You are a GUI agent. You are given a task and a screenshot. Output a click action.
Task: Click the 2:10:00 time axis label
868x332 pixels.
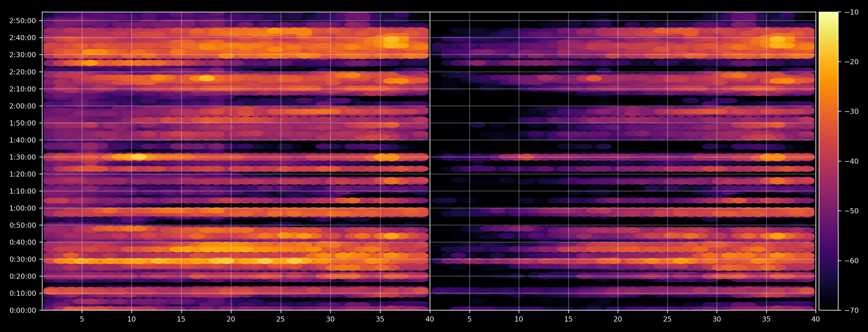coord(23,89)
